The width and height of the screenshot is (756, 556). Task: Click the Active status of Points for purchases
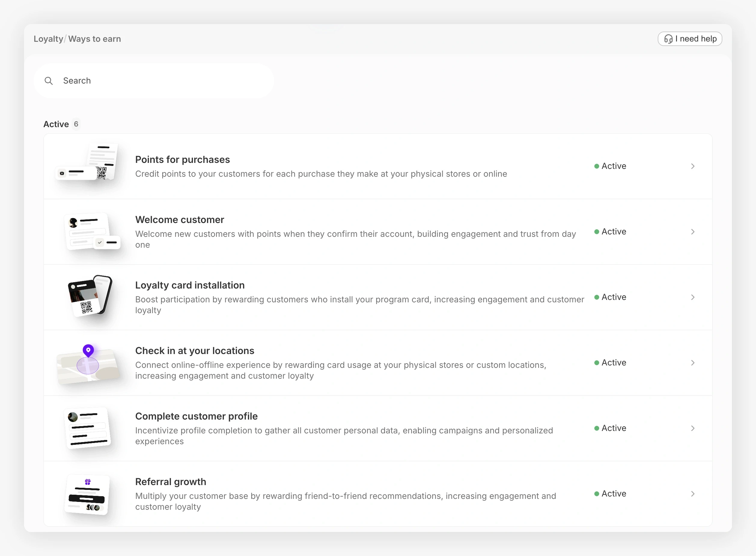610,166
